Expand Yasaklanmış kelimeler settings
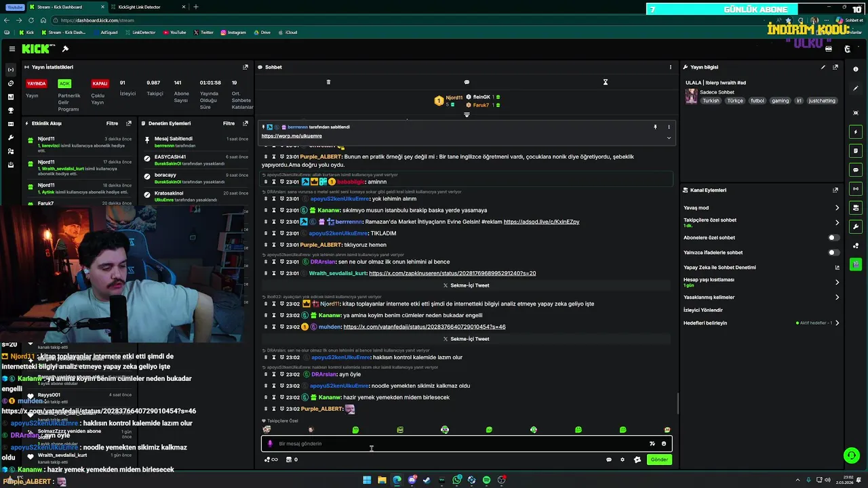The width and height of the screenshot is (868, 488). (837, 297)
